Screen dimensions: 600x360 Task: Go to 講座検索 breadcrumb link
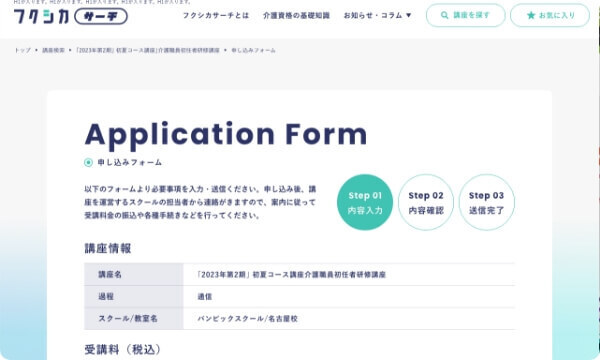tap(53, 50)
